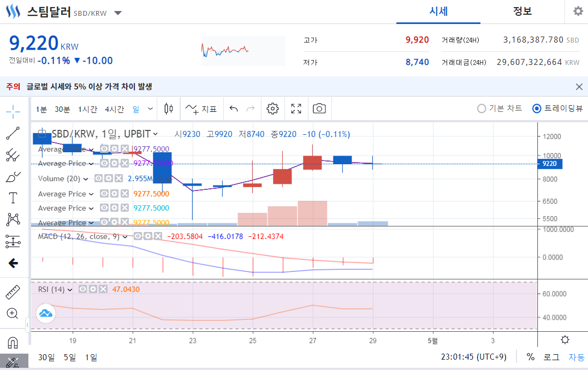The width and height of the screenshot is (588, 370).
Task: Open settings of the RSI (14) indicator
Action: coord(93,289)
